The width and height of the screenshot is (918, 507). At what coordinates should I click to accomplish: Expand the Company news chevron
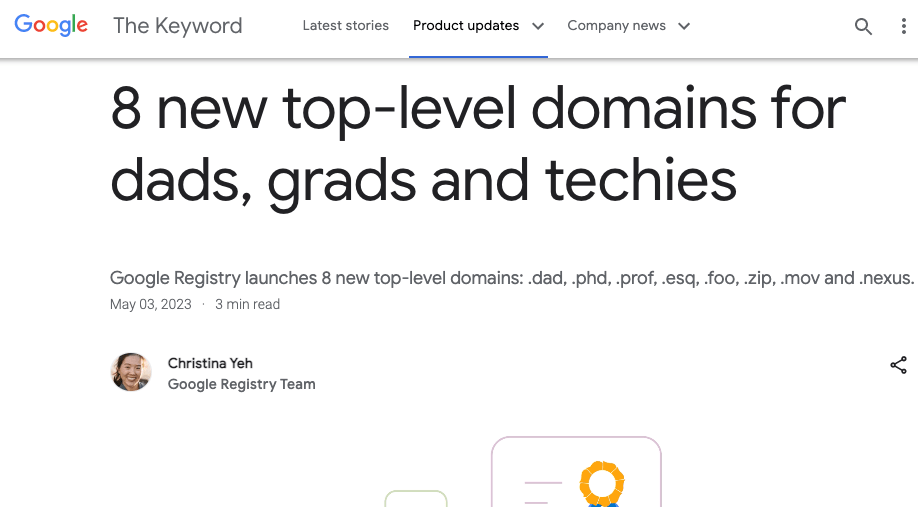pyautogui.click(x=684, y=27)
